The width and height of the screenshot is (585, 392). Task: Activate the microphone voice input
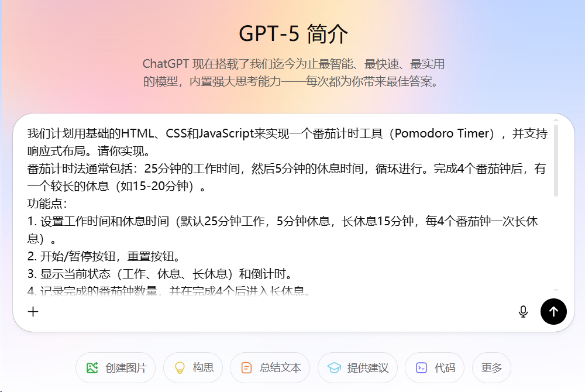click(523, 311)
